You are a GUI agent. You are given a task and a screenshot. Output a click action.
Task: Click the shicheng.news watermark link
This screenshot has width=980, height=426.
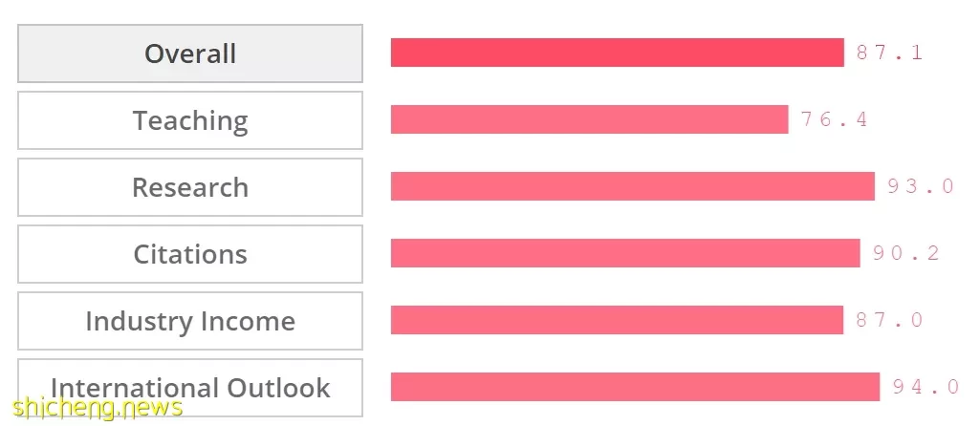pos(98,407)
